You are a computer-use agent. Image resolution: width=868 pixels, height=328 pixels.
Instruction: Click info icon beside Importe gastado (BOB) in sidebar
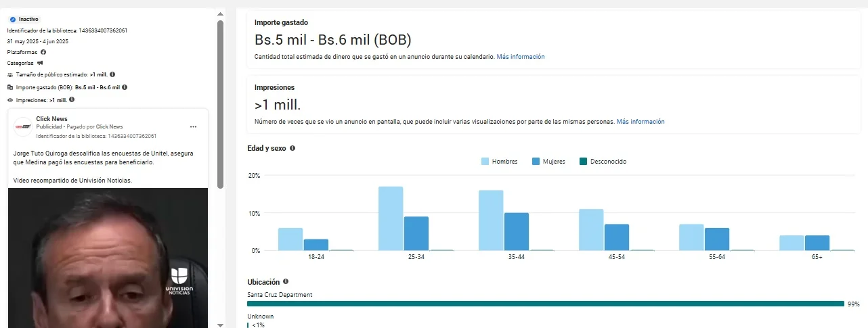[x=125, y=87]
